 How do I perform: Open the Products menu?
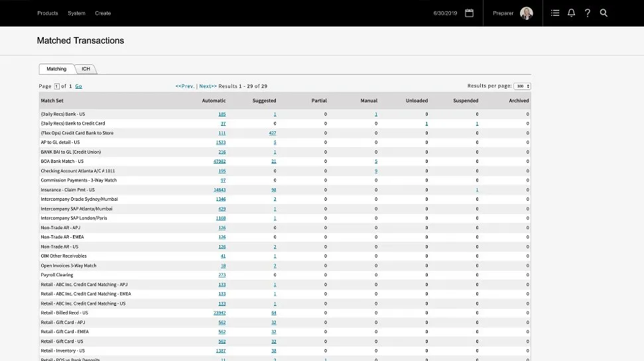coord(48,13)
